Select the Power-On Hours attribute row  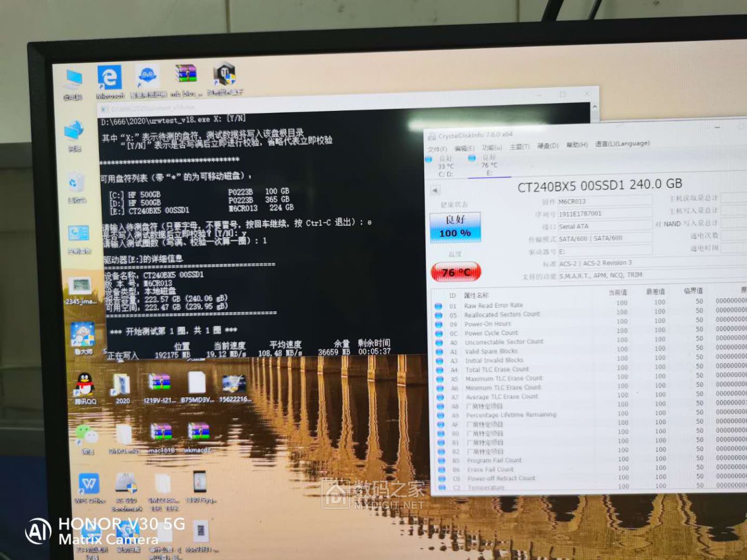(x=590, y=324)
